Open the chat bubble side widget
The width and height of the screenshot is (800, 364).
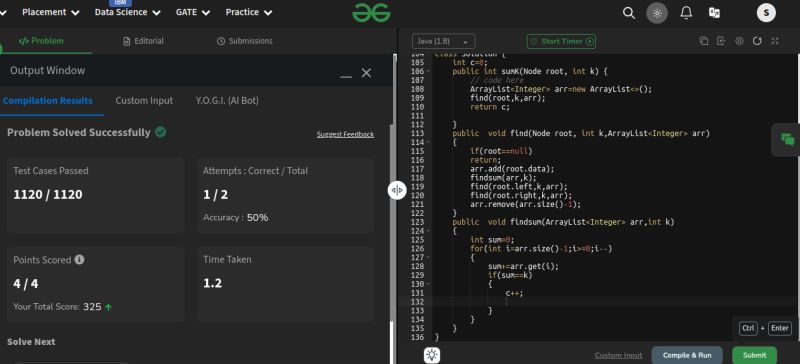pyautogui.click(x=787, y=139)
